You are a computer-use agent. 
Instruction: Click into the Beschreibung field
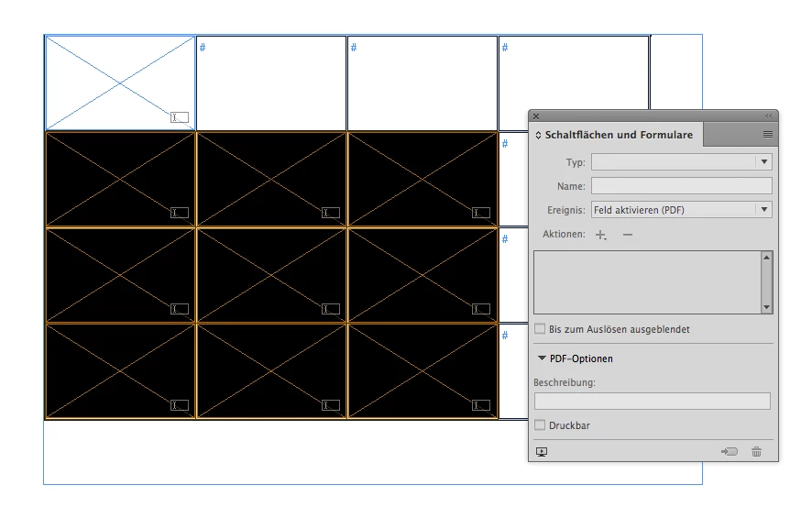click(x=653, y=401)
